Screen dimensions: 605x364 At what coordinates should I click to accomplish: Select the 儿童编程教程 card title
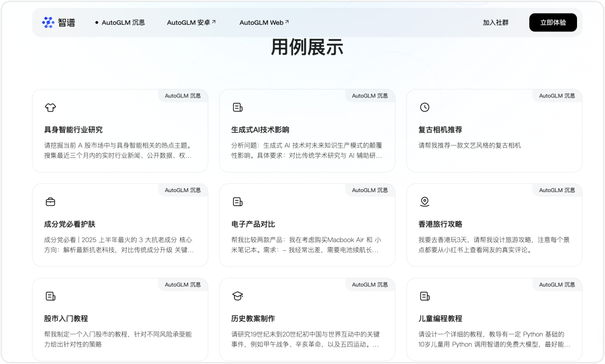440,318
